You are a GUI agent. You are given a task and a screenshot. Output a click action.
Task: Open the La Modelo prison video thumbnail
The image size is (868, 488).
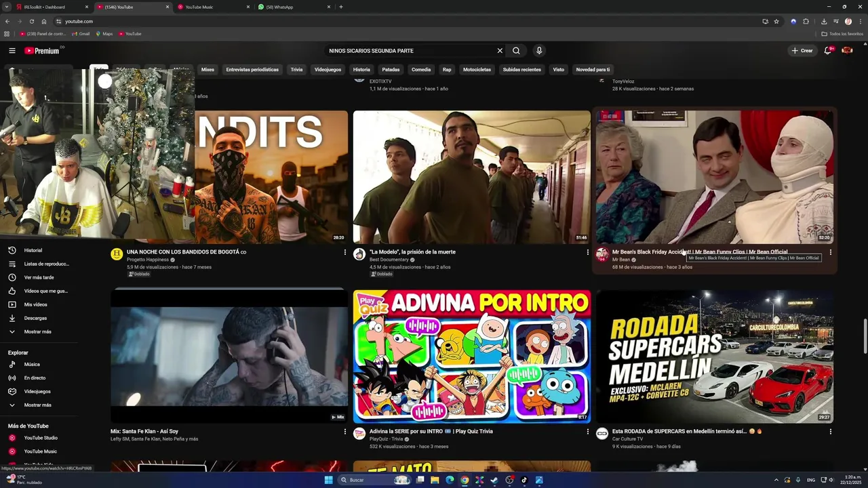coord(471,177)
